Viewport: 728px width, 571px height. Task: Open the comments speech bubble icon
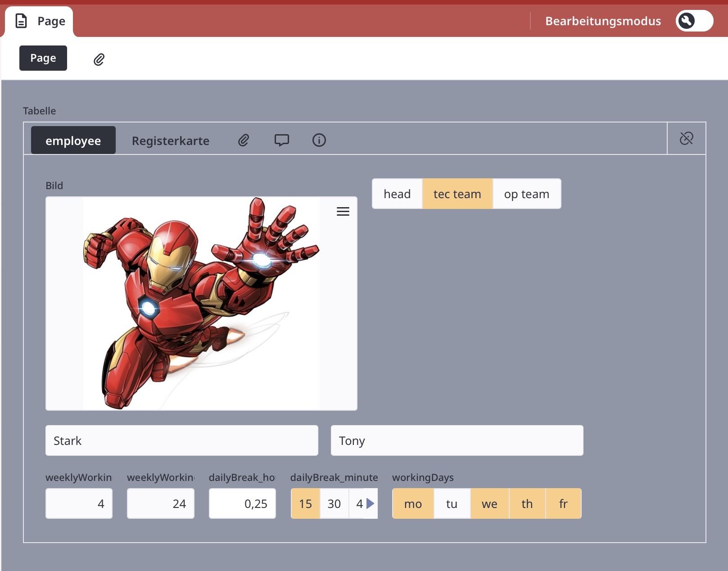click(281, 140)
